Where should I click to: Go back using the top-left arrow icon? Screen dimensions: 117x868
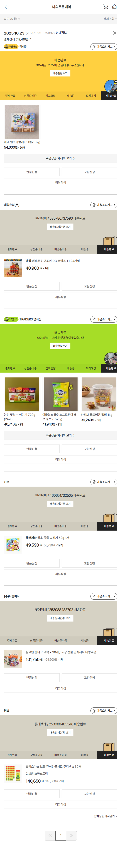pyautogui.click(x=7, y=7)
